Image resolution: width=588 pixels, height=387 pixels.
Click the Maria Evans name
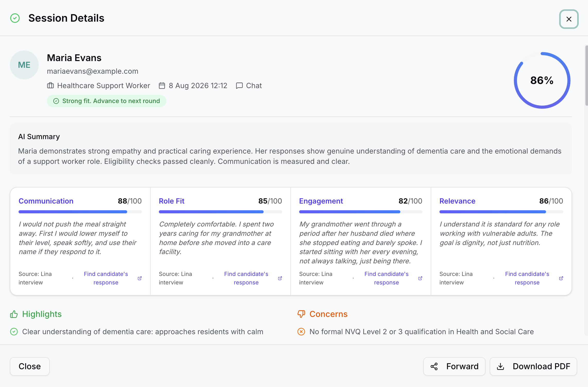tap(74, 58)
